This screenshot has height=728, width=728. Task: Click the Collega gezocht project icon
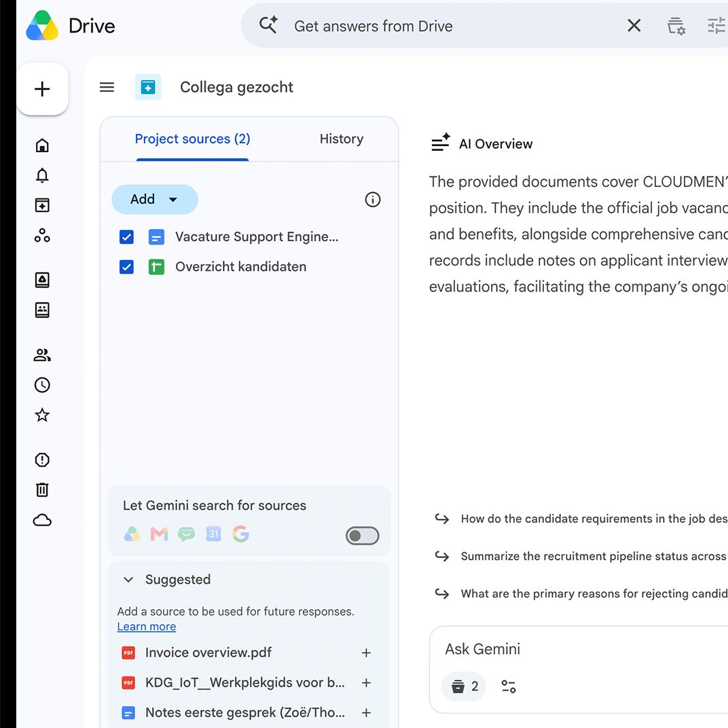[148, 87]
